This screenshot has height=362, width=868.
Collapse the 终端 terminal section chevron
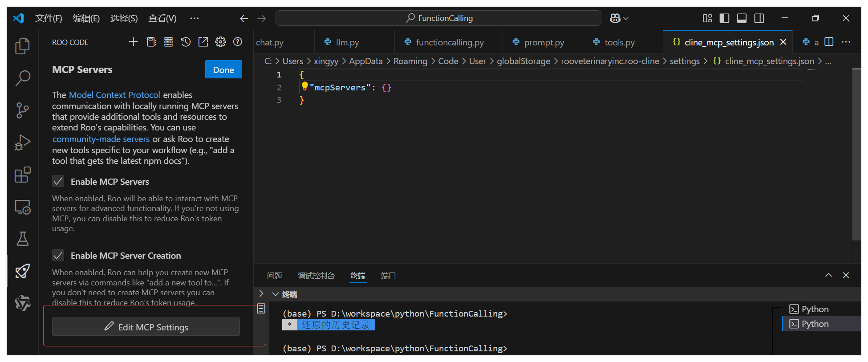click(x=276, y=294)
